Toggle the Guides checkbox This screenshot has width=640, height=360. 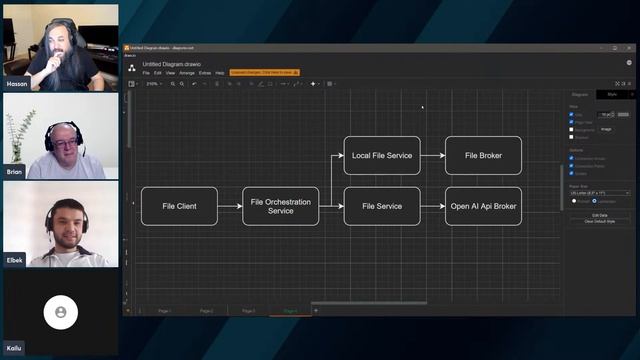click(x=571, y=173)
